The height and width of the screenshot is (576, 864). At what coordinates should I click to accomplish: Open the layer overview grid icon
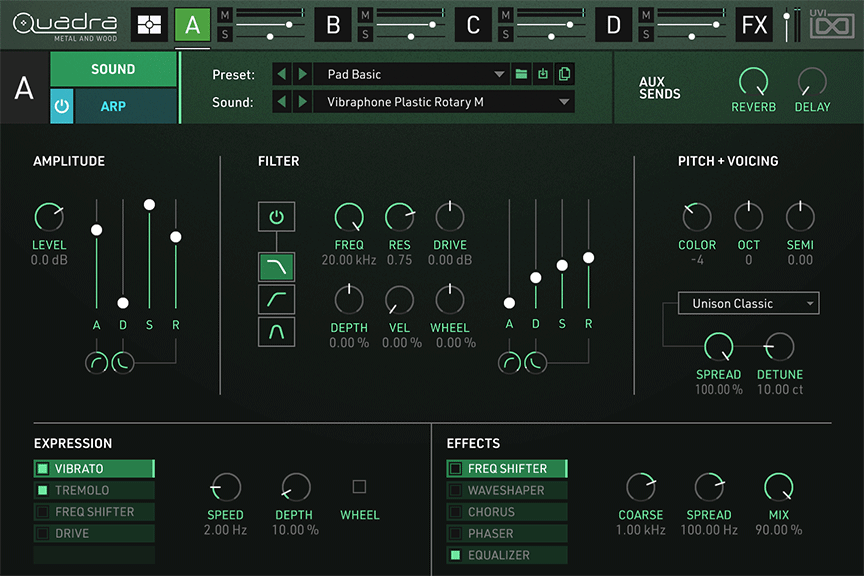(x=150, y=24)
